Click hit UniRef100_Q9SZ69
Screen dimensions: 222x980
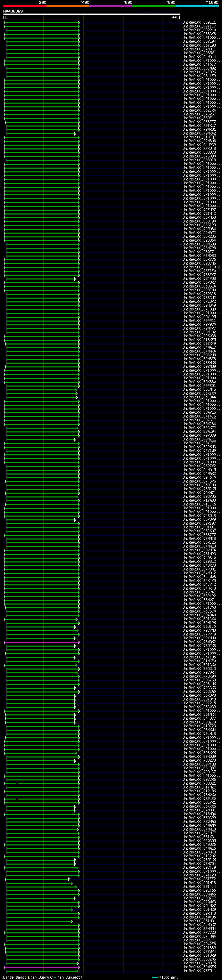coord(199,680)
